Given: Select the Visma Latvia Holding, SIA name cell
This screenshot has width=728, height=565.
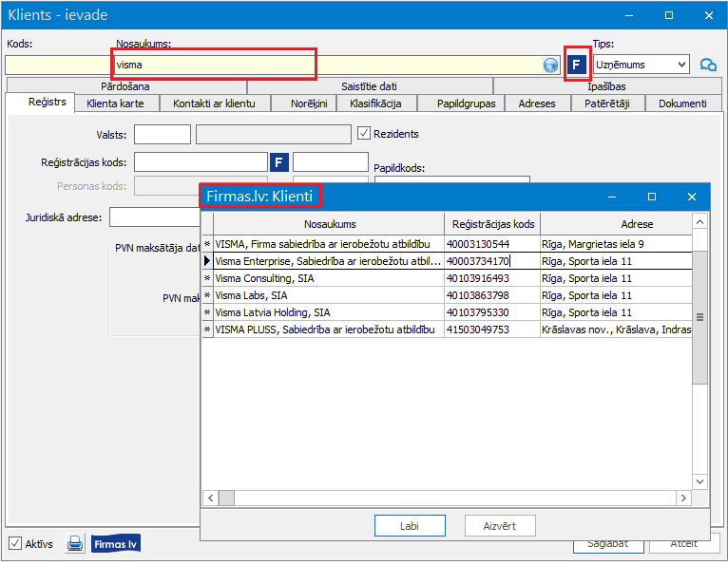Looking at the screenshot, I should click(x=329, y=312).
